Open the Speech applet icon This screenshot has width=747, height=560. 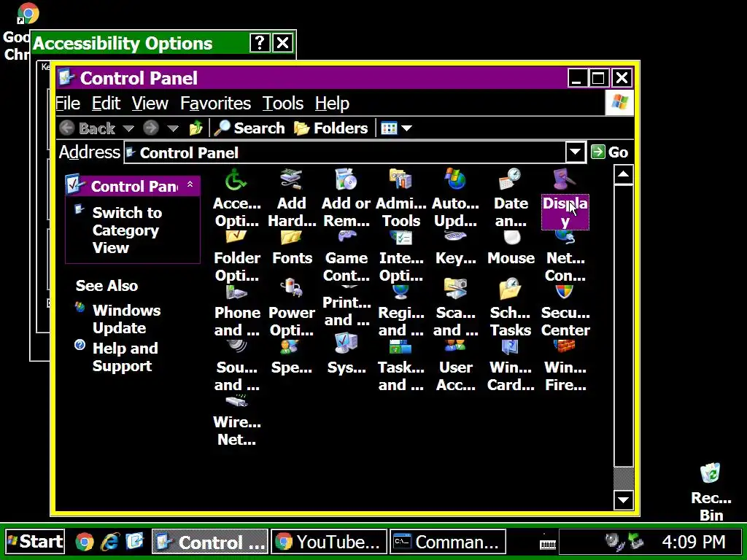coord(292,358)
